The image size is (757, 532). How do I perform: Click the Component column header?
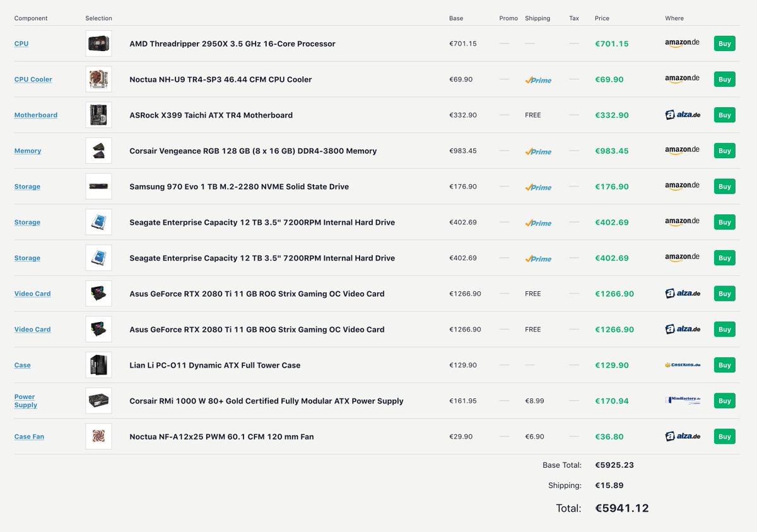pos(31,18)
